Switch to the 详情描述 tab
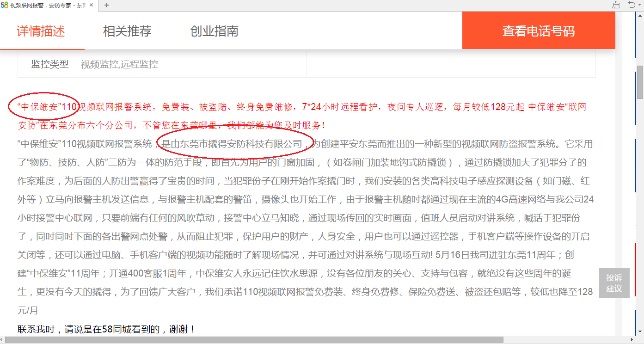 (x=41, y=31)
